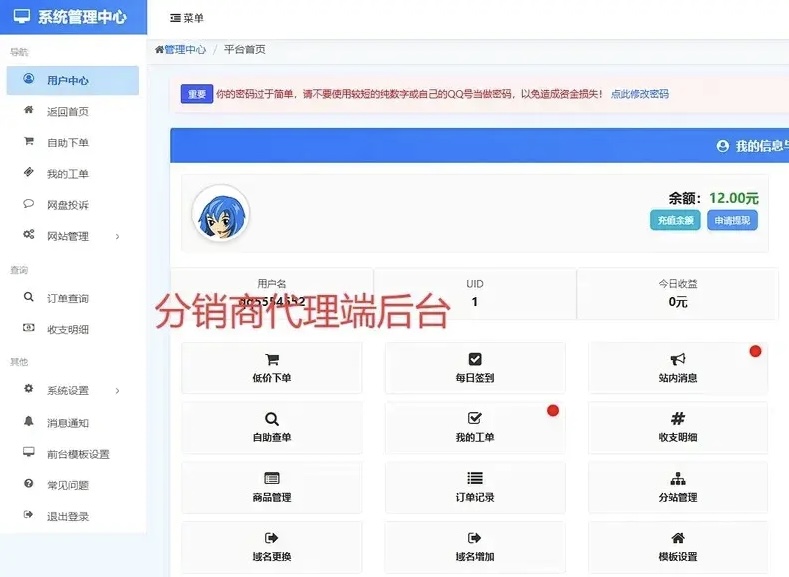The width and height of the screenshot is (789, 577).
Task: Click the red dot on 我的工单 card
Action: click(x=553, y=410)
